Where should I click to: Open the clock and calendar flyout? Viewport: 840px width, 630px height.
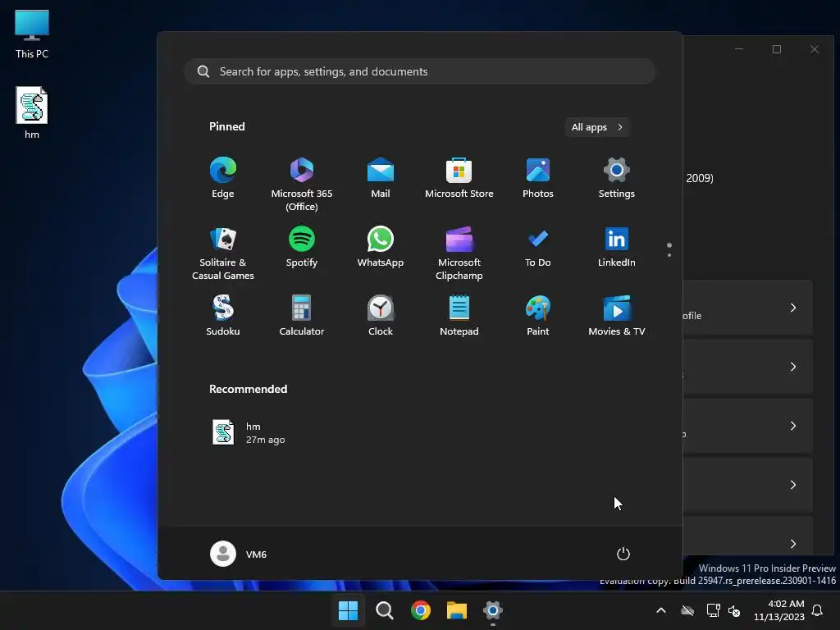[x=779, y=610]
